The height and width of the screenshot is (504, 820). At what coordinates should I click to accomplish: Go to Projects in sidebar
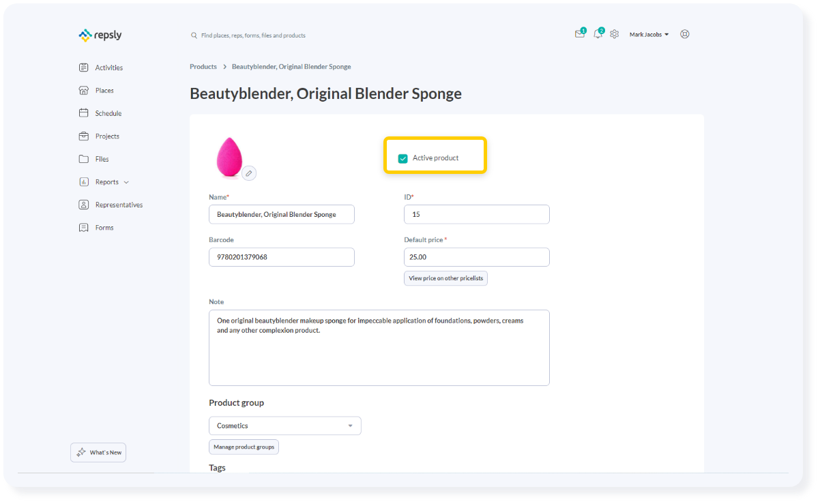[107, 136]
